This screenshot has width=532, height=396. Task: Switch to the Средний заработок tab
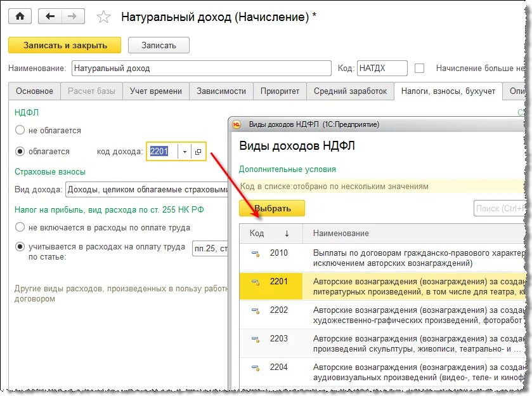click(x=350, y=91)
